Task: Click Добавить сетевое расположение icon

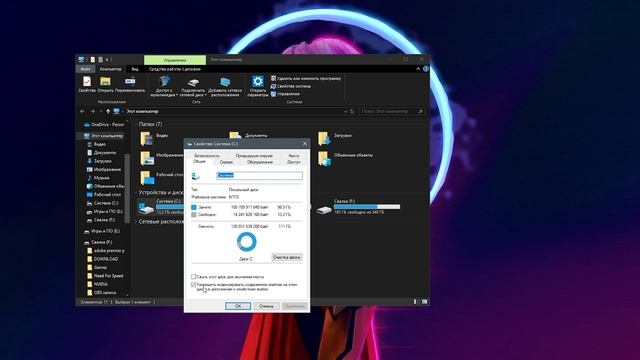Action: tap(225, 86)
